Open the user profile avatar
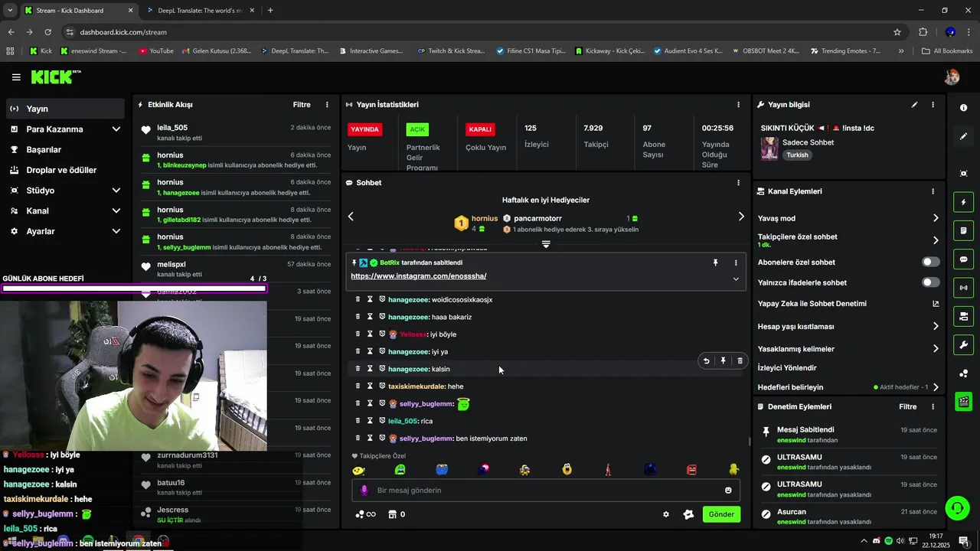The width and height of the screenshot is (980, 551). coord(952,77)
